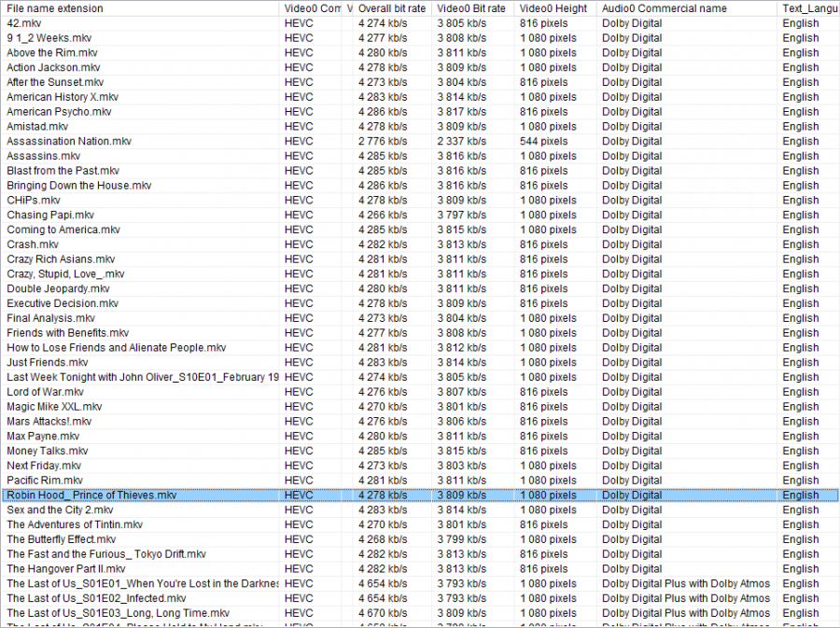
Task: Select The Hangover Part II.mkv
Action: 66,568
